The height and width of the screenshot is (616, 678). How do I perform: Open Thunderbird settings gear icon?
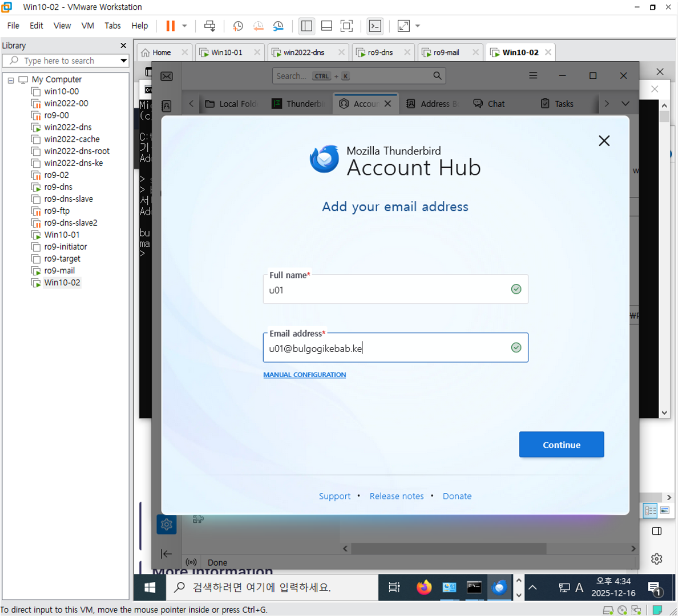(x=167, y=524)
